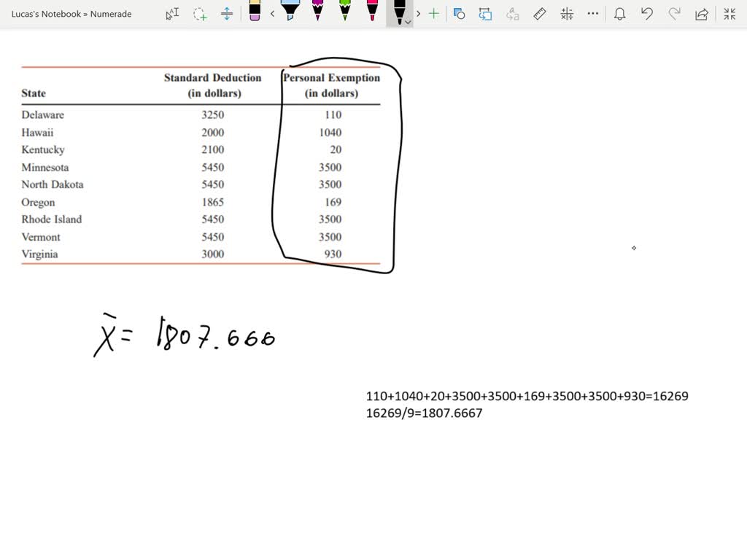The image size is (747, 560).
Task: Enable ink-to-shape conversion
Action: click(459, 13)
